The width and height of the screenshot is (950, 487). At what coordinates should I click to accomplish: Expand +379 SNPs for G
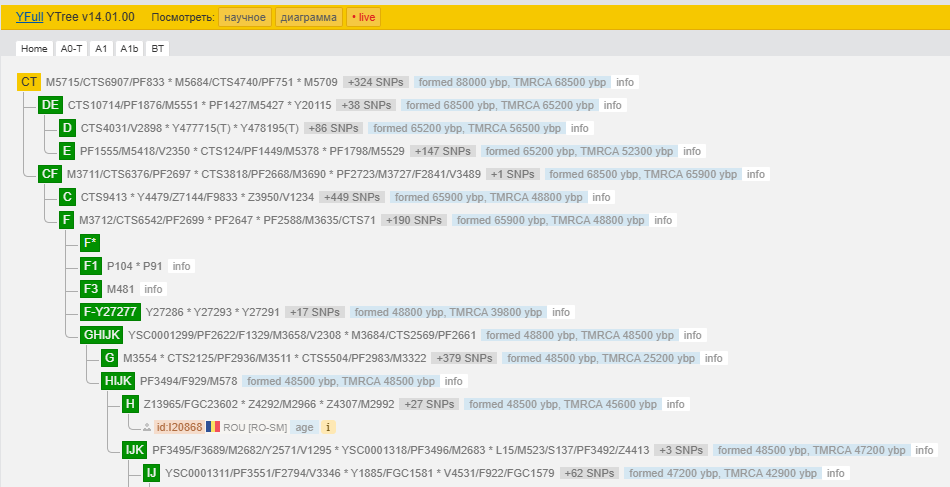[x=464, y=359]
